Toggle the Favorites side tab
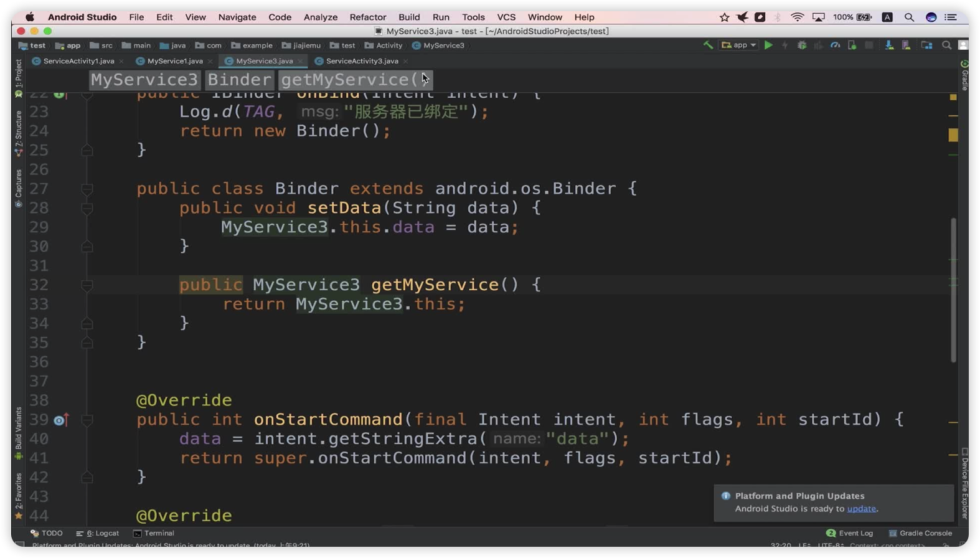The width and height of the screenshot is (980, 558). tap(18, 496)
